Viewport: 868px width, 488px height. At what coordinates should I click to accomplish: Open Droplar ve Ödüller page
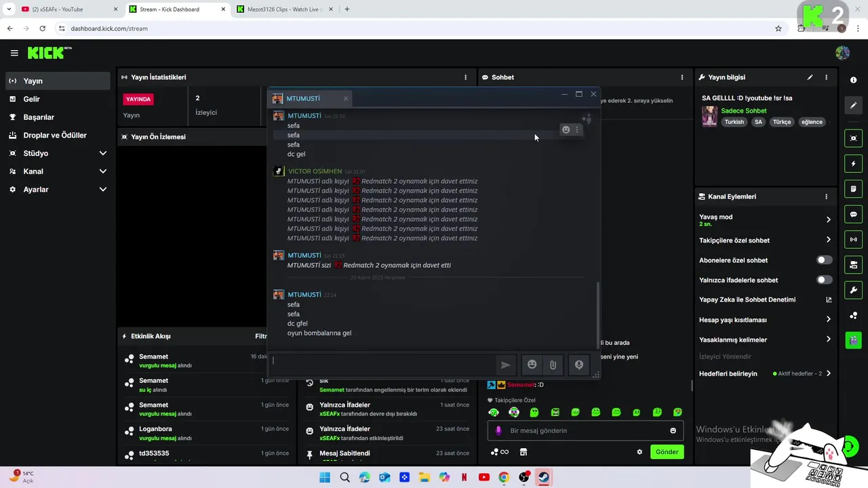click(x=57, y=135)
